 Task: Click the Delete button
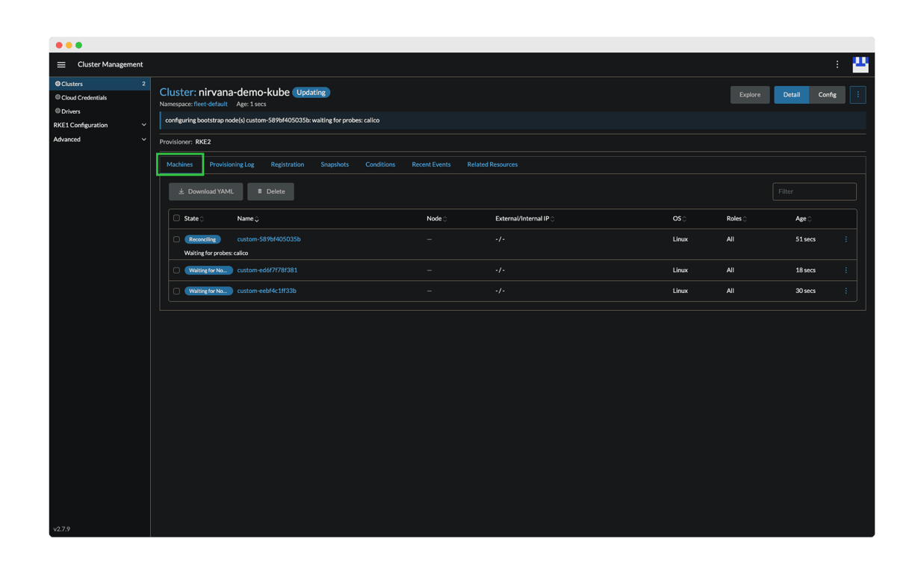270,192
